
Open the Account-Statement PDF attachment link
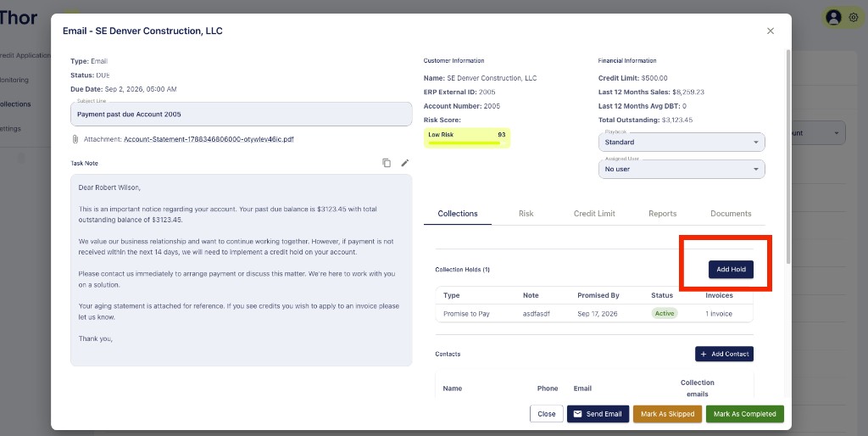[x=209, y=139]
